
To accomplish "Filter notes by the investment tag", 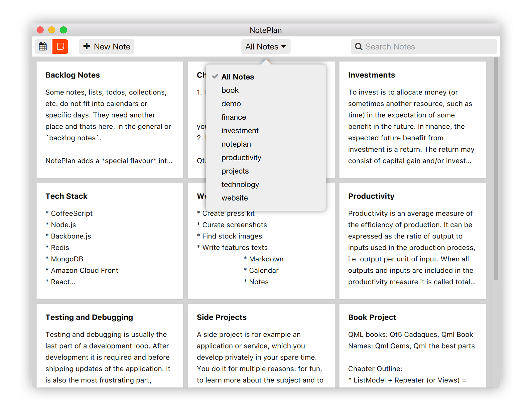I will (x=266, y=131).
